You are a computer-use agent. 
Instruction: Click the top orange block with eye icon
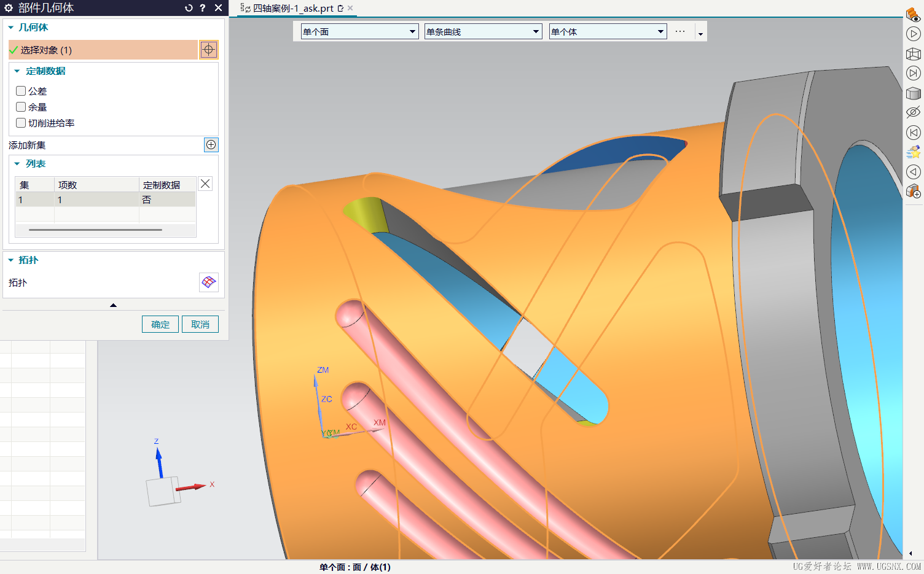point(913,14)
